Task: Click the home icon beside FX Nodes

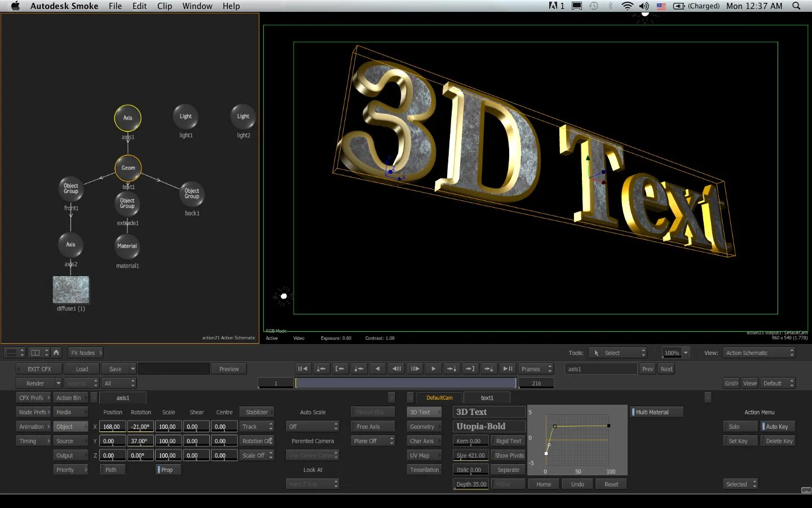Action: [56, 353]
